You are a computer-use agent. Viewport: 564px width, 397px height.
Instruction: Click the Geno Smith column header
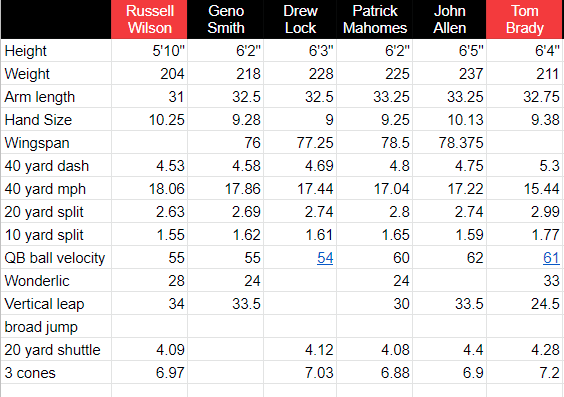tap(226, 19)
